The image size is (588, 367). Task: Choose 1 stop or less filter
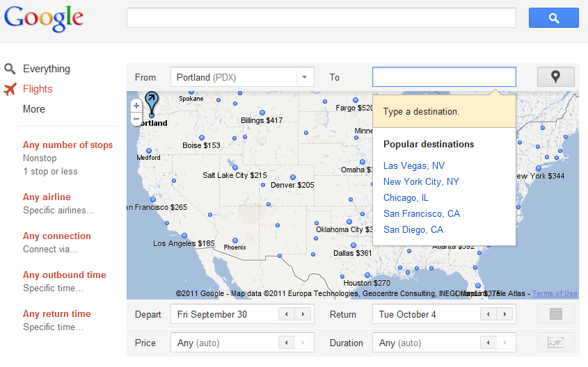(50, 172)
